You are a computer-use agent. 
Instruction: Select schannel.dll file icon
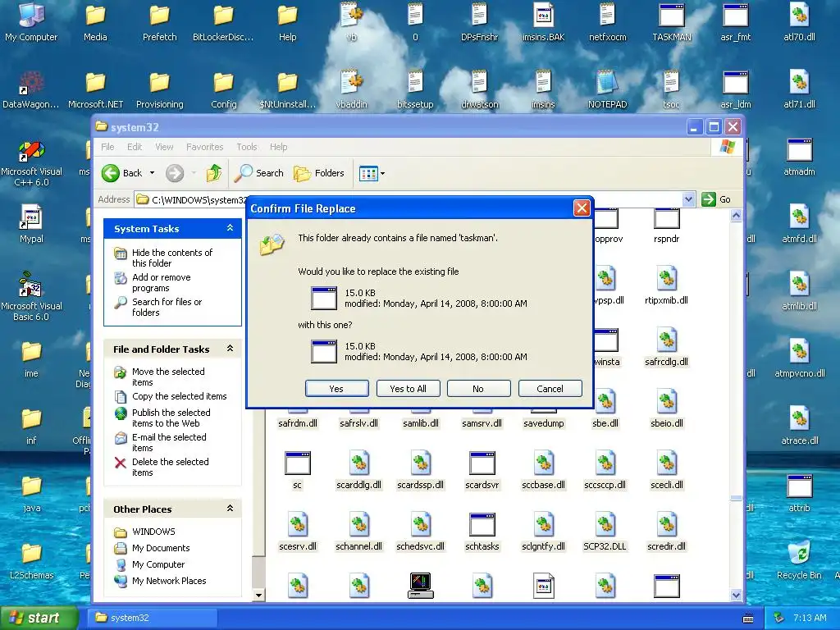[x=358, y=525]
